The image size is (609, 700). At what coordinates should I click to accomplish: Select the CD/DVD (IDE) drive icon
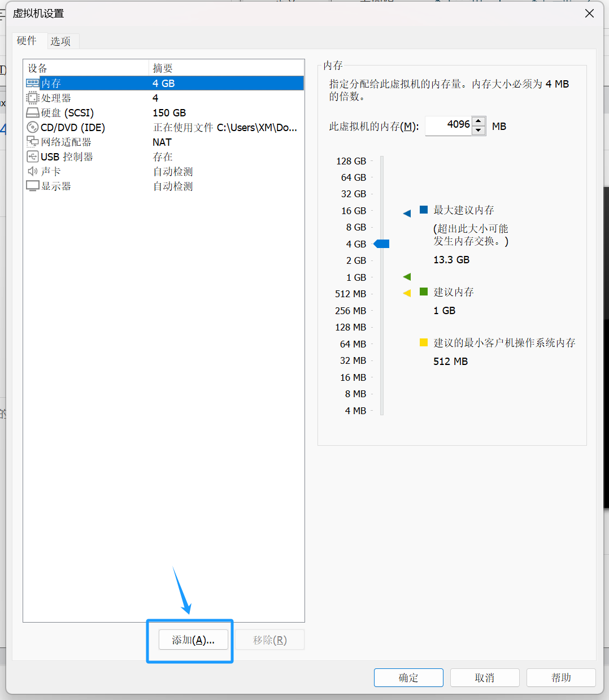pos(33,127)
